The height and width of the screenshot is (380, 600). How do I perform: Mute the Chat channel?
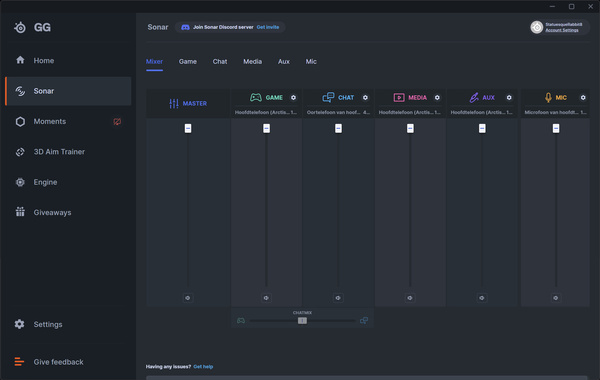338,298
